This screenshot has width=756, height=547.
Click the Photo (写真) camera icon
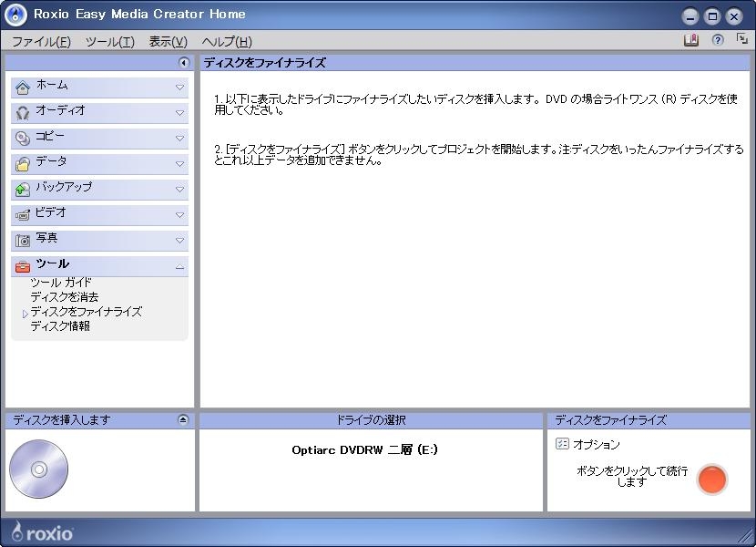click(23, 241)
